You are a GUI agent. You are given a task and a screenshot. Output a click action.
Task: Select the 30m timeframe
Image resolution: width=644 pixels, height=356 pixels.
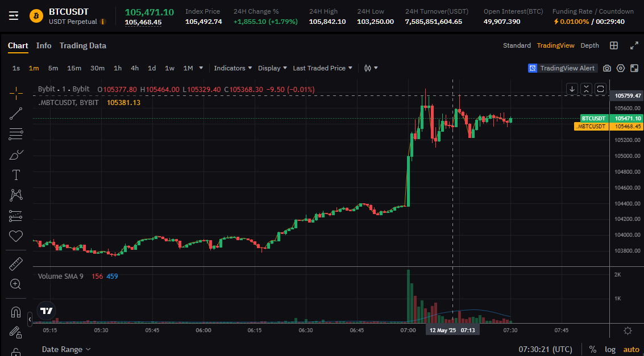point(97,68)
